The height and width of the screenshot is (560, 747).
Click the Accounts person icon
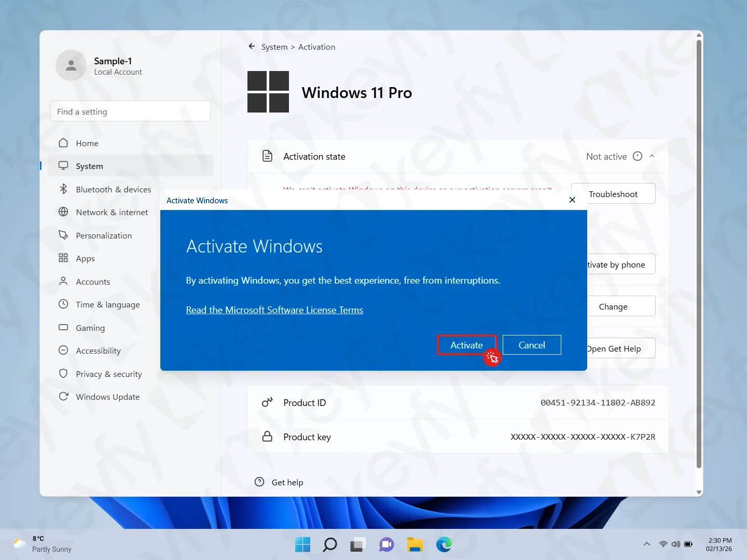63,281
